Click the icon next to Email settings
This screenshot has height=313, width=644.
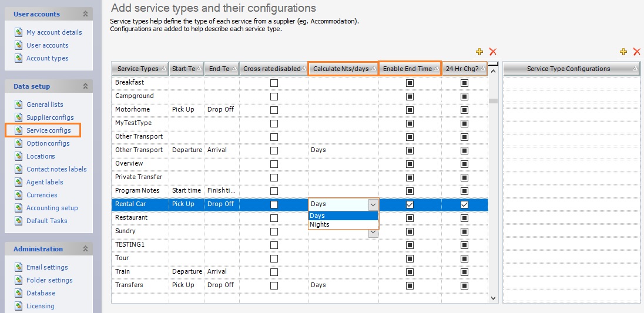pos(19,267)
